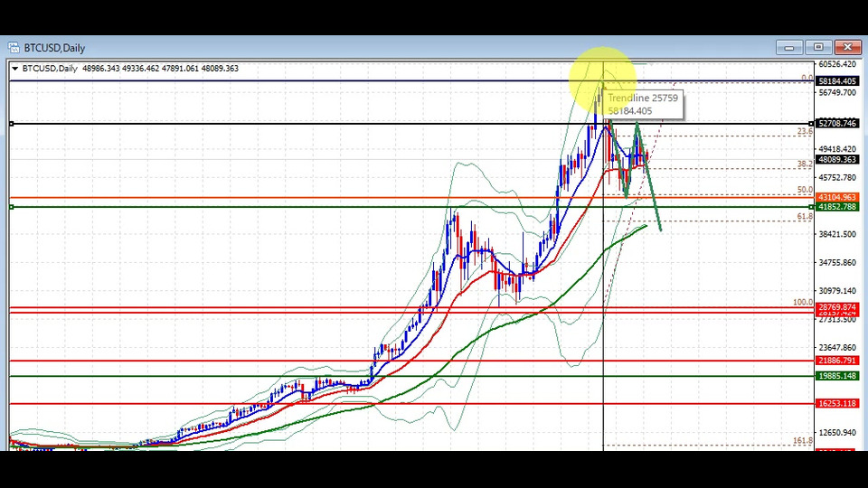Click the 61.8 Fibonacci level label

pos(805,216)
